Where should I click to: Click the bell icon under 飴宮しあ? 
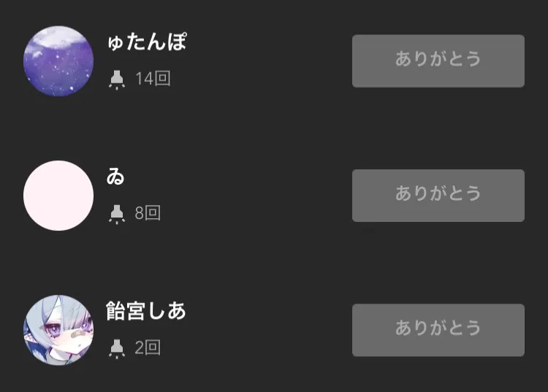pyautogui.click(x=116, y=348)
